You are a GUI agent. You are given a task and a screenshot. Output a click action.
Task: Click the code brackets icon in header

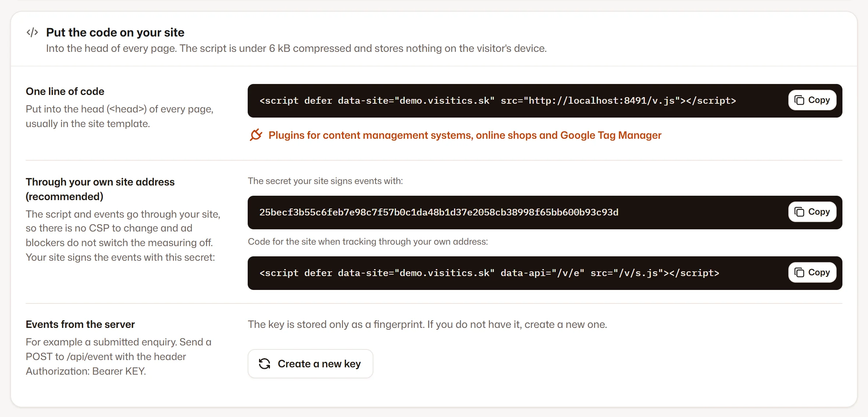32,32
